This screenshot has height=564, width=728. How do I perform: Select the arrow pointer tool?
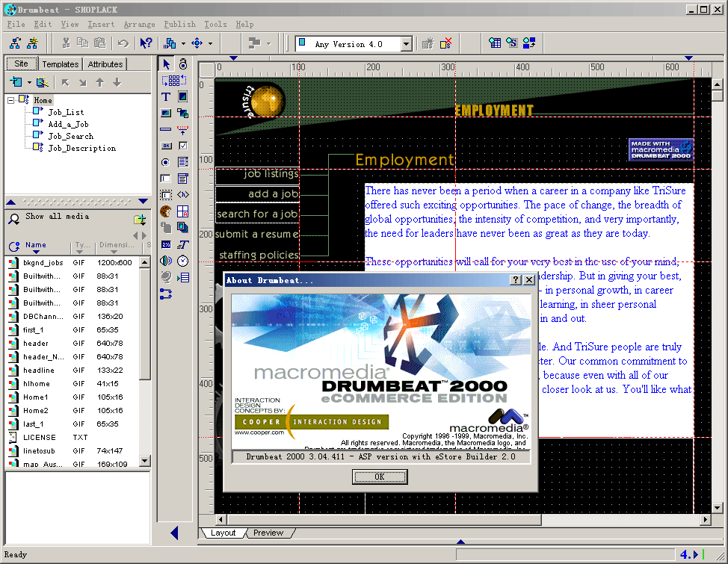click(x=166, y=64)
